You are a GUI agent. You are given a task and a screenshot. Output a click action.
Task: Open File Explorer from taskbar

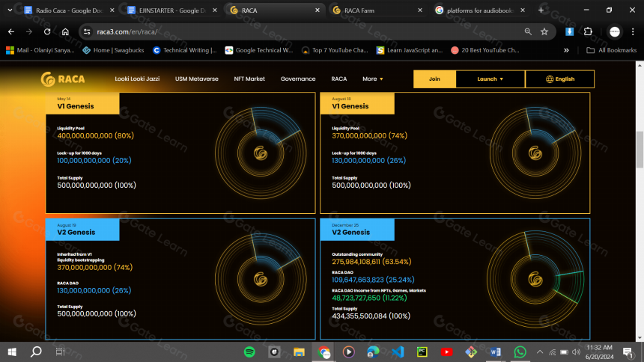tap(299, 352)
